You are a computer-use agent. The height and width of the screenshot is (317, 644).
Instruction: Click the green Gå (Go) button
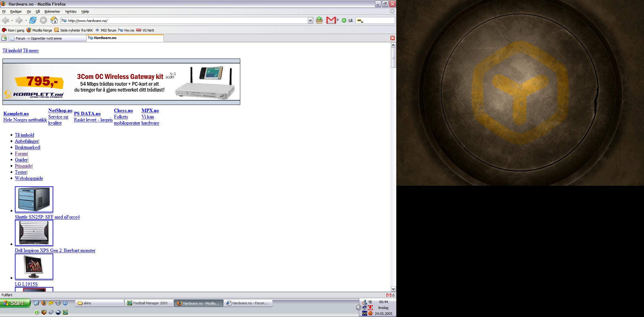(x=347, y=20)
